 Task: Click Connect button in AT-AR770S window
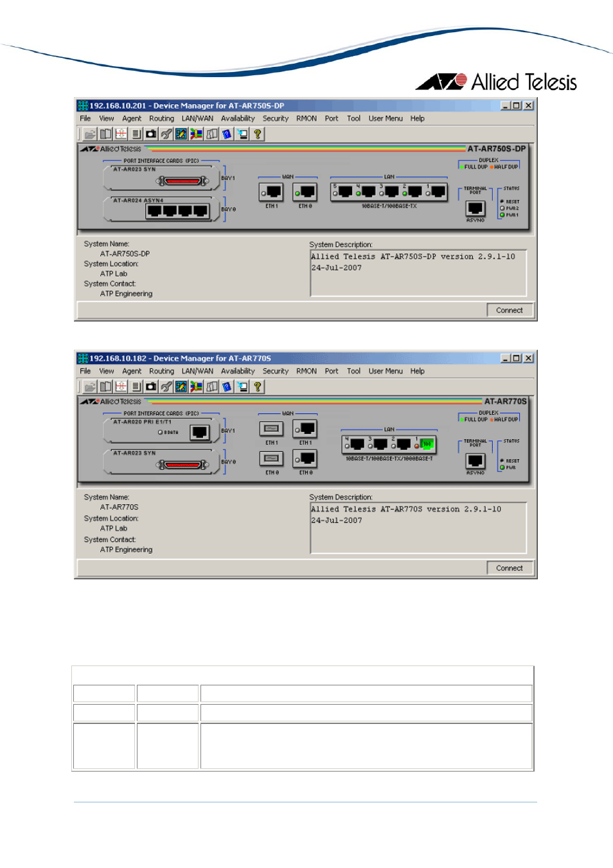[x=510, y=568]
